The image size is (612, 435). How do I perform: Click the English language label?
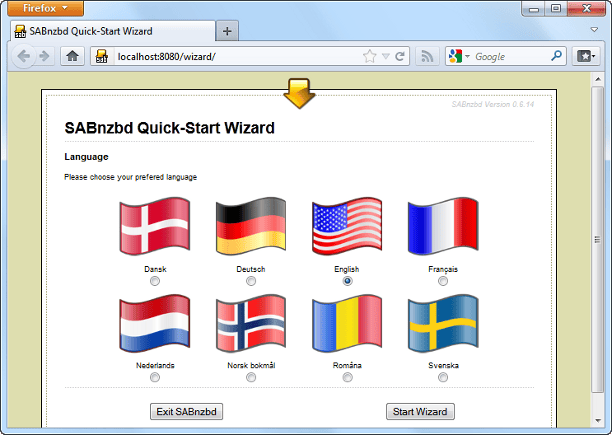347,269
